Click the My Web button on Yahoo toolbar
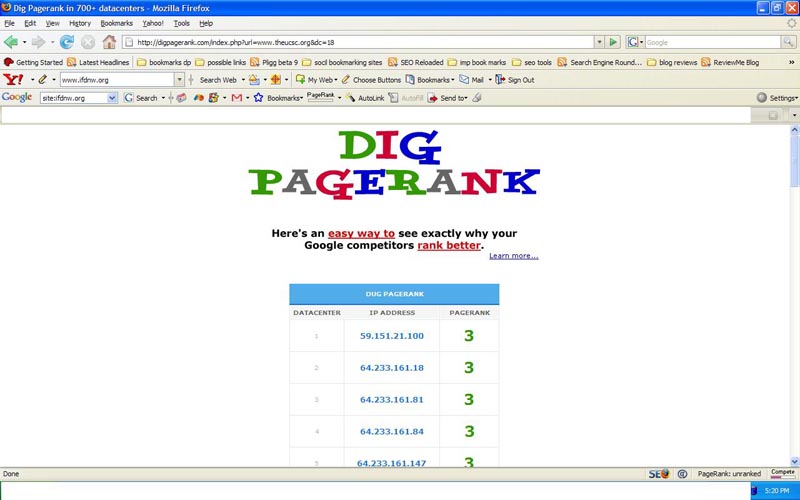Screen dimensions: 800x500 click(x=314, y=80)
